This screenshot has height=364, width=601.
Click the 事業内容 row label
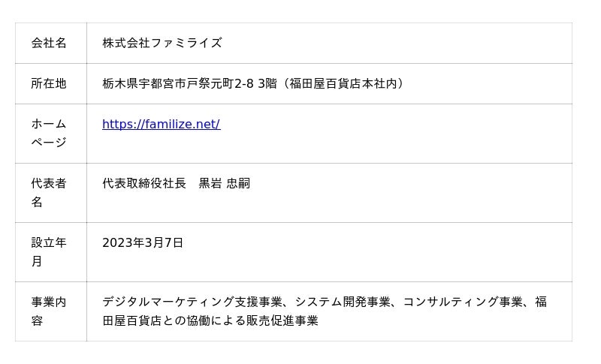pyautogui.click(x=49, y=311)
